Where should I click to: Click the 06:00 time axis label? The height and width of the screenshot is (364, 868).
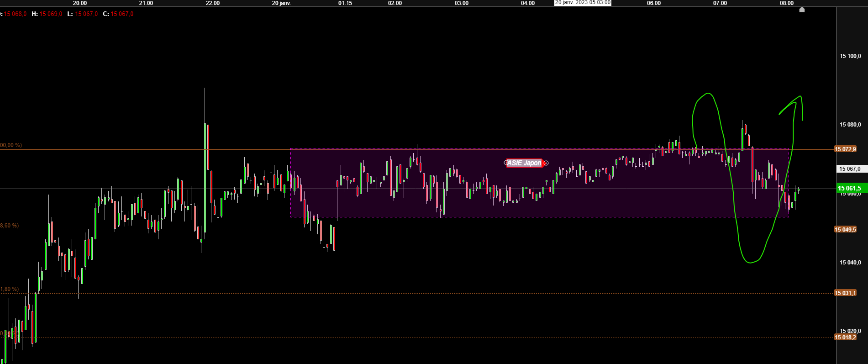654,3
